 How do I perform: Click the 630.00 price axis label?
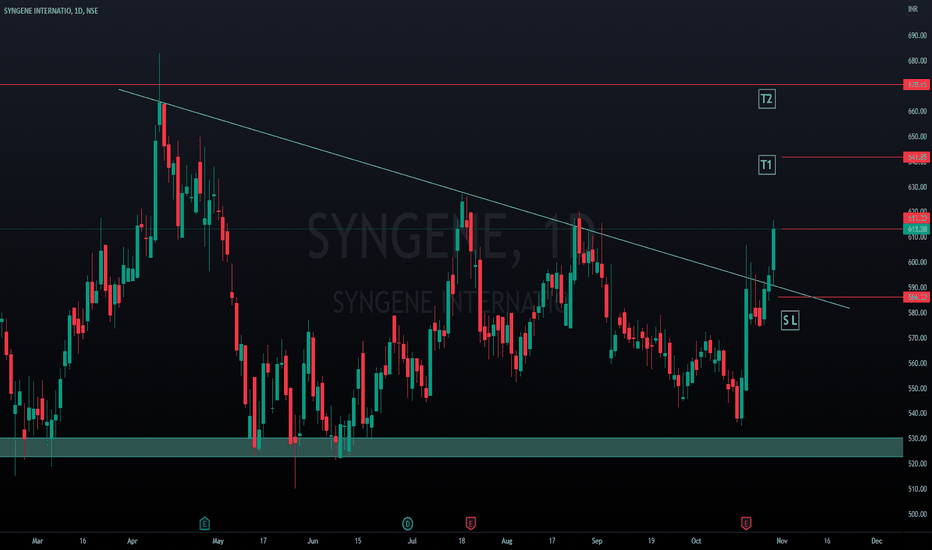tap(917, 187)
